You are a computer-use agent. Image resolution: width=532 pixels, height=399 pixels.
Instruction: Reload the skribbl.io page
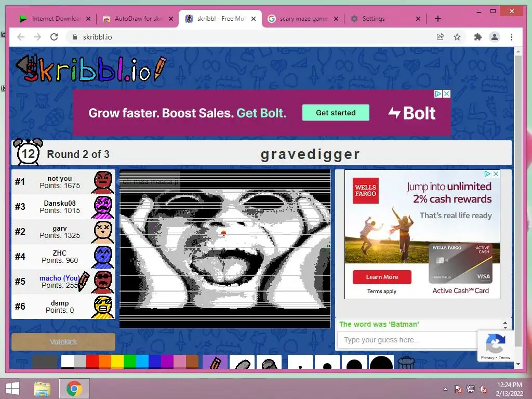pos(54,37)
